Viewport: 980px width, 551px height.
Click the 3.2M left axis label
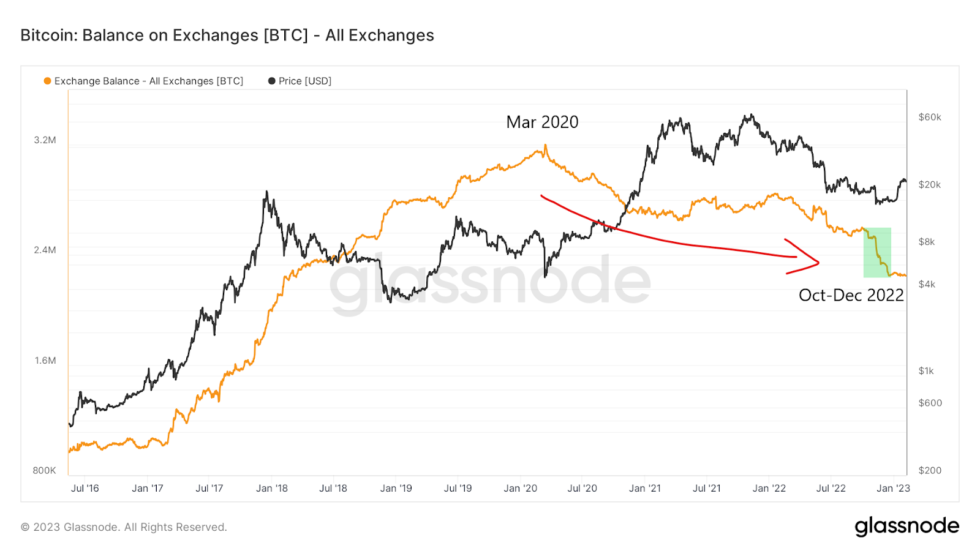45,140
